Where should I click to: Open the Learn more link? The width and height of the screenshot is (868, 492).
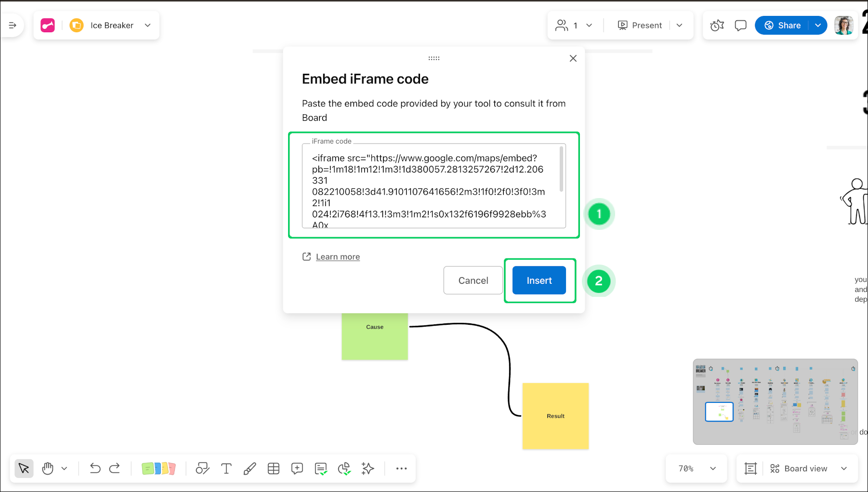(x=338, y=257)
